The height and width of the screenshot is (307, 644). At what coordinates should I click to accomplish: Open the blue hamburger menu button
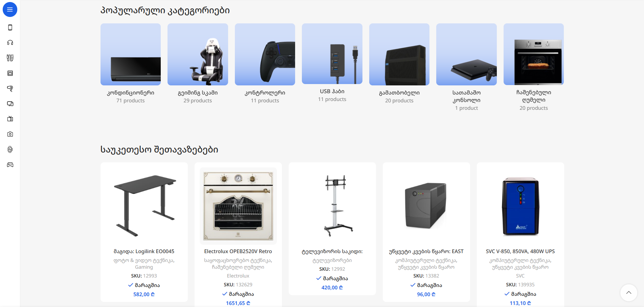click(x=10, y=9)
